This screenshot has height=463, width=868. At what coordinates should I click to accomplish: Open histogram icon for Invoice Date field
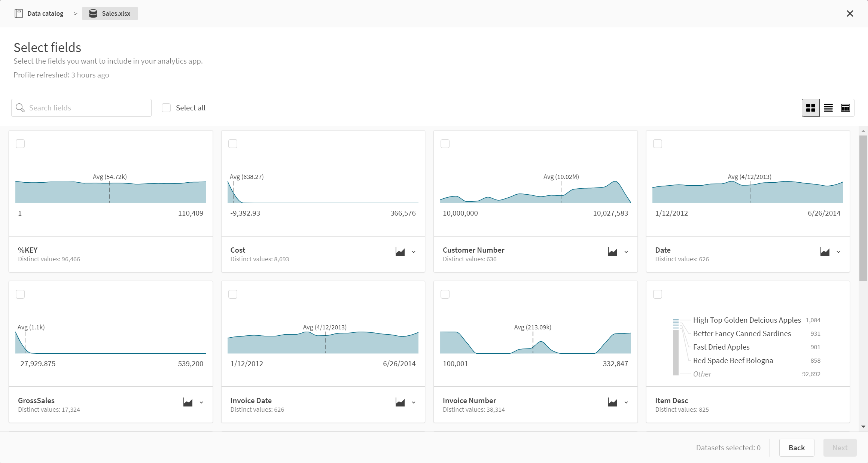coord(400,402)
